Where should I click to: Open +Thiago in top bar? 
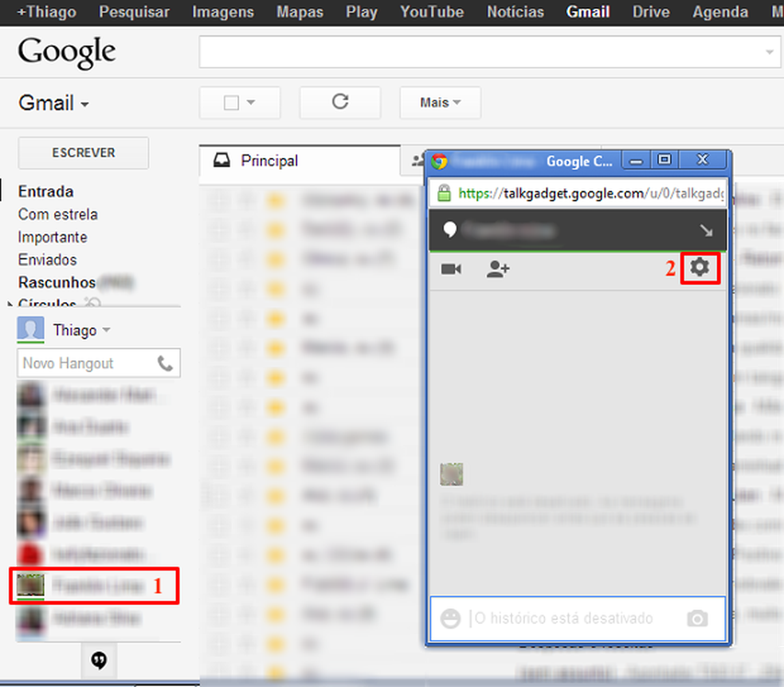tap(46, 12)
